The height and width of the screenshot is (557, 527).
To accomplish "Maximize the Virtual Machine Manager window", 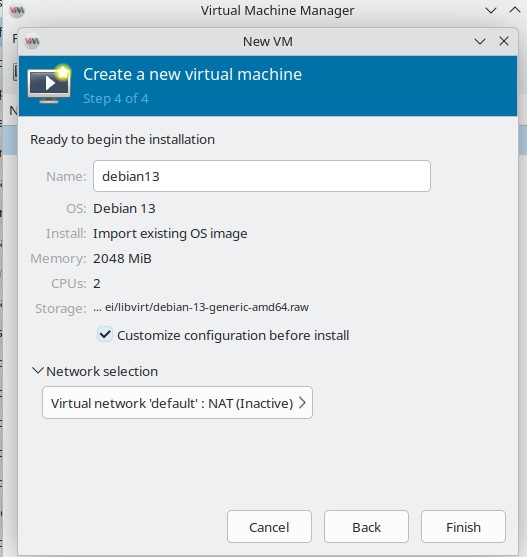I will (x=515, y=10).
